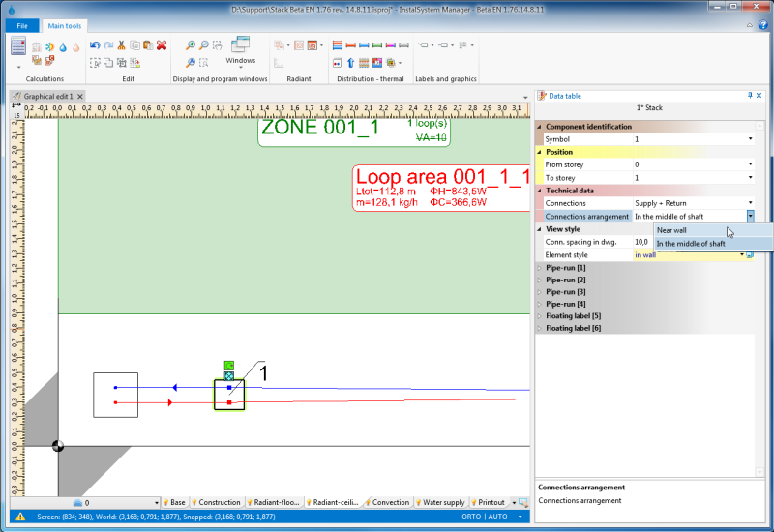Click the large Calculations calculator icon

pyautogui.click(x=18, y=47)
